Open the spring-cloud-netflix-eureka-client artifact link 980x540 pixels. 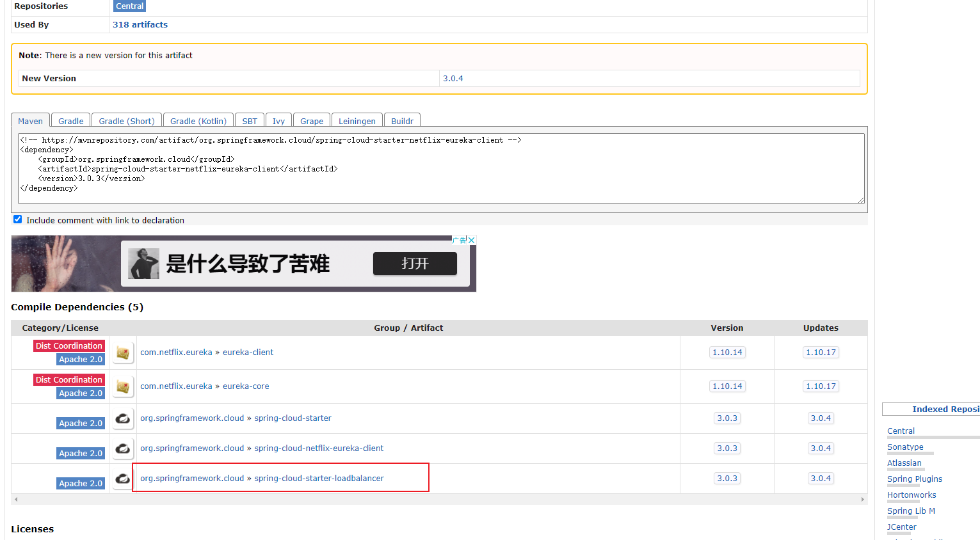319,449
